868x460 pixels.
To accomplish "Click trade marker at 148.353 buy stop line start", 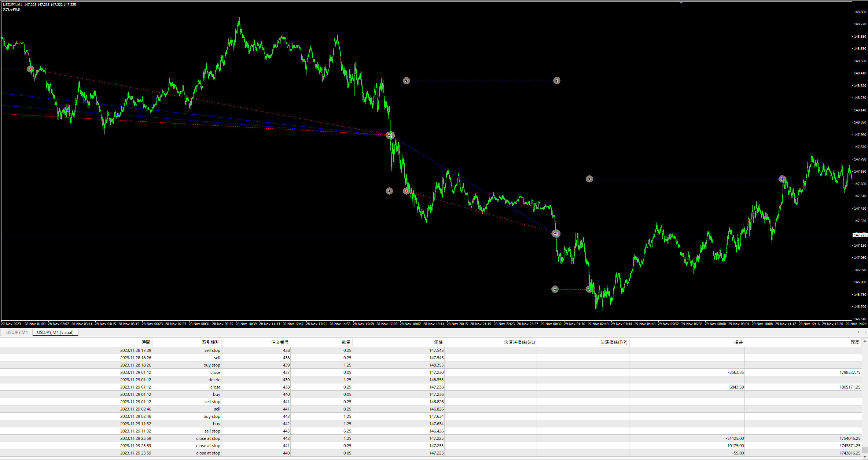I will tap(406, 81).
